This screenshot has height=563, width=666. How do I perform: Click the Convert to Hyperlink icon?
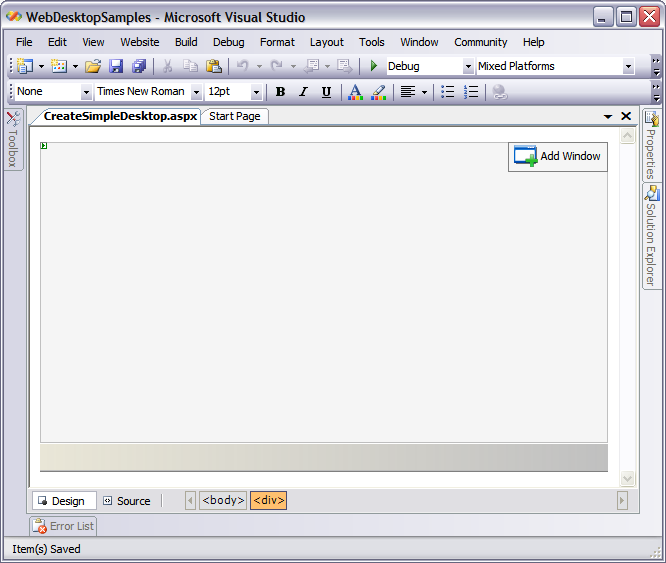point(500,92)
